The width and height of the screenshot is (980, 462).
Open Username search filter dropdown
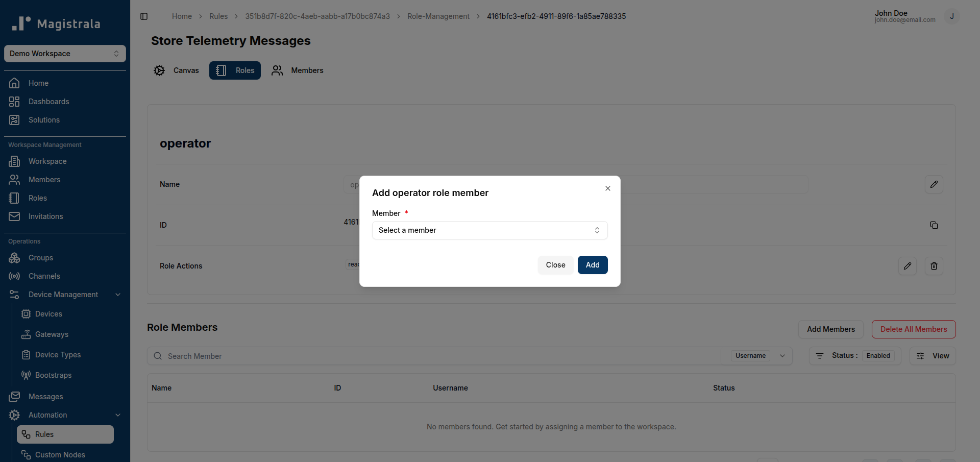coord(760,356)
